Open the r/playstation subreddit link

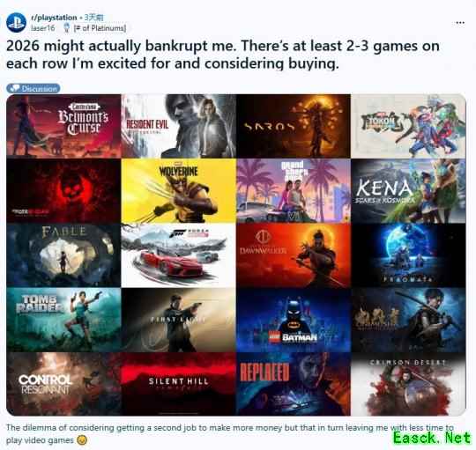point(54,18)
